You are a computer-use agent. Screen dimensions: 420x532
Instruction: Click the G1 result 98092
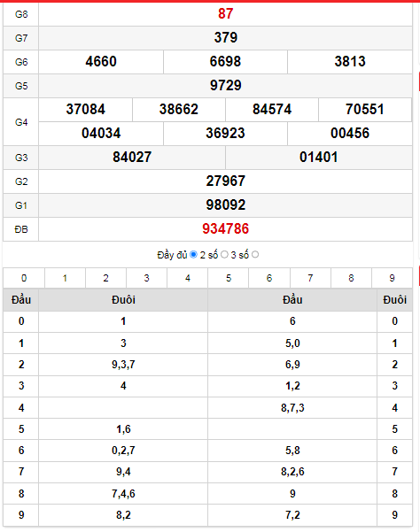point(225,205)
